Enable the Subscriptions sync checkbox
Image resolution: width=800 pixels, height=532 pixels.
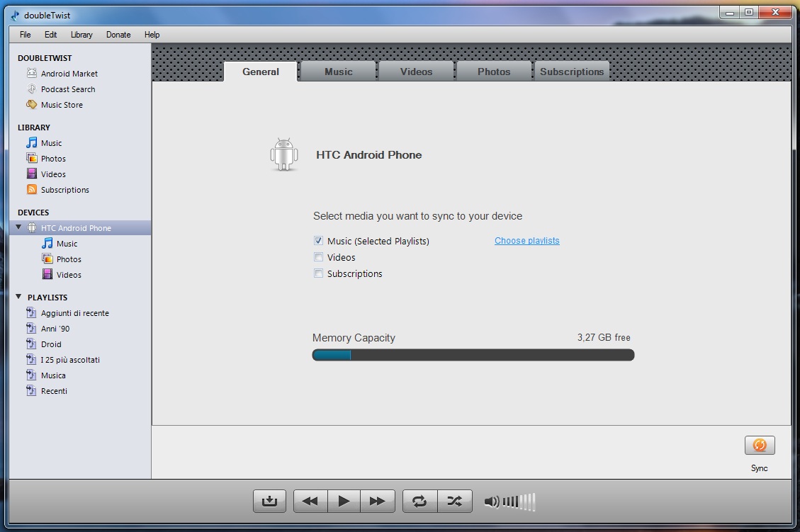[x=318, y=273]
